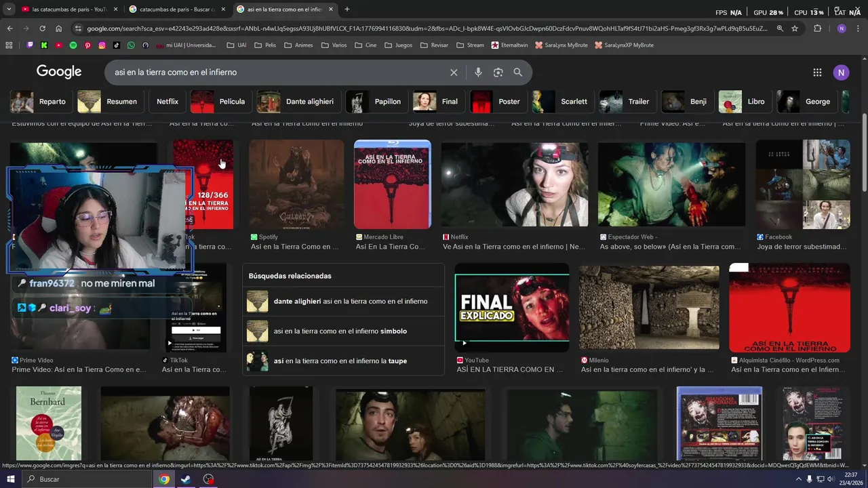Open the Chrome extensions puzzle icon
868x488 pixels.
pyautogui.click(x=817, y=28)
